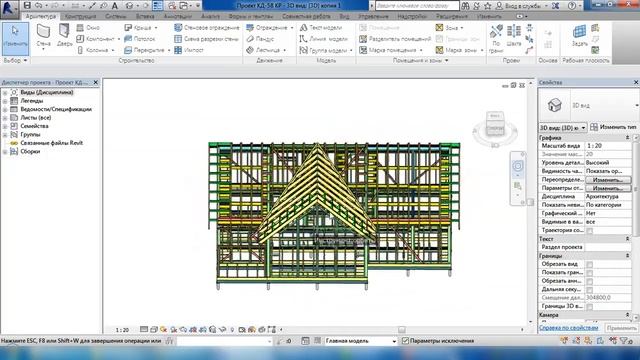Close the project browser panel
The width and height of the screenshot is (640, 360).
coord(96,82)
